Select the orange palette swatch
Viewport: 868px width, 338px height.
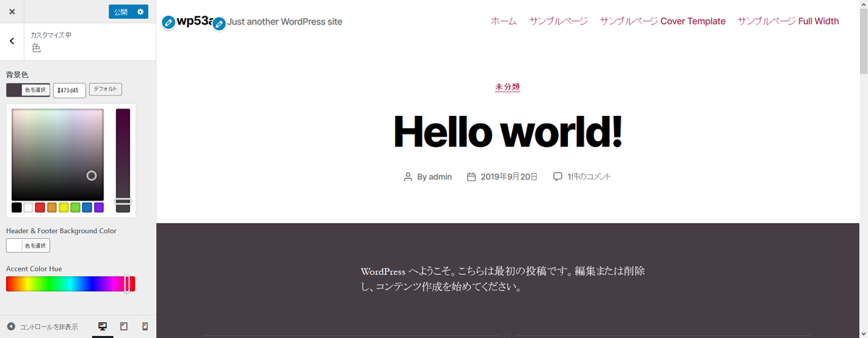(52, 208)
